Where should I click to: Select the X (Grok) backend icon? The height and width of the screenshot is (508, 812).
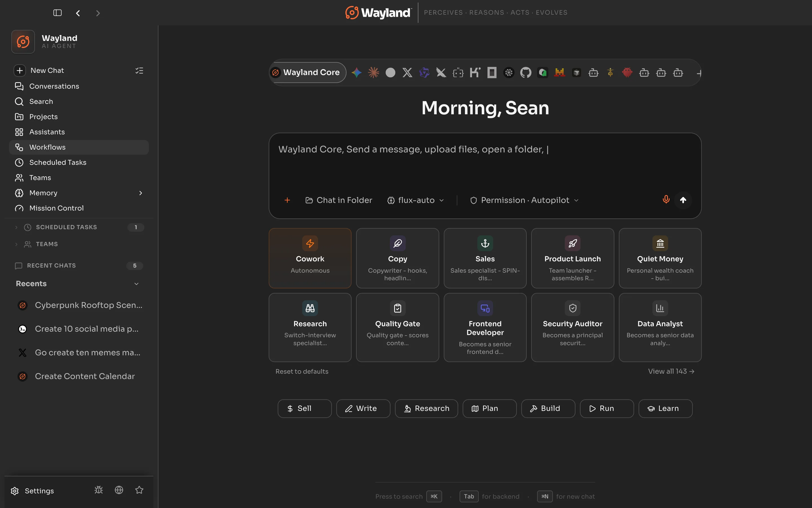pos(407,73)
